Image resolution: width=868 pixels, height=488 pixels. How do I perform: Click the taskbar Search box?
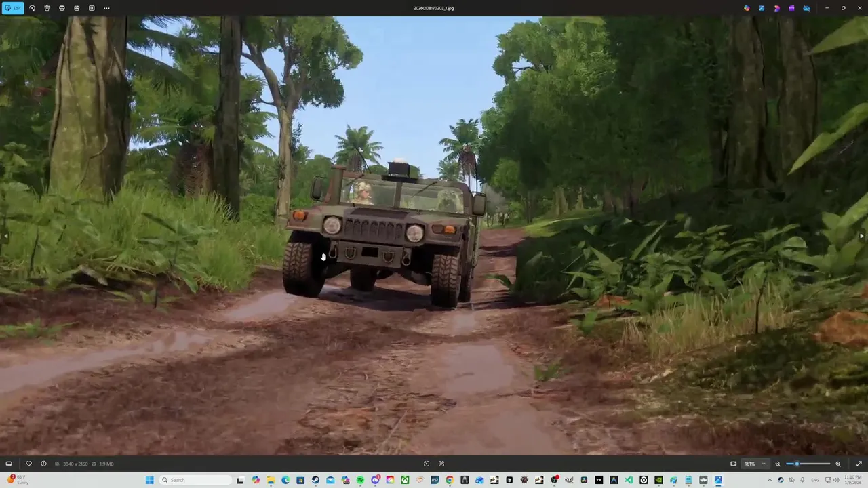tap(195, 480)
